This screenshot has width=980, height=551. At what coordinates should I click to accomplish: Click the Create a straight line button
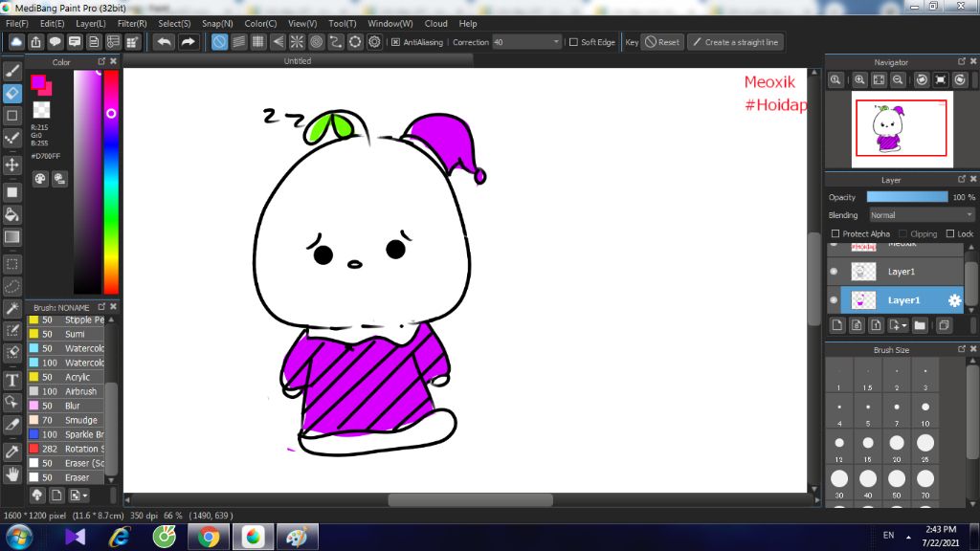pos(735,42)
